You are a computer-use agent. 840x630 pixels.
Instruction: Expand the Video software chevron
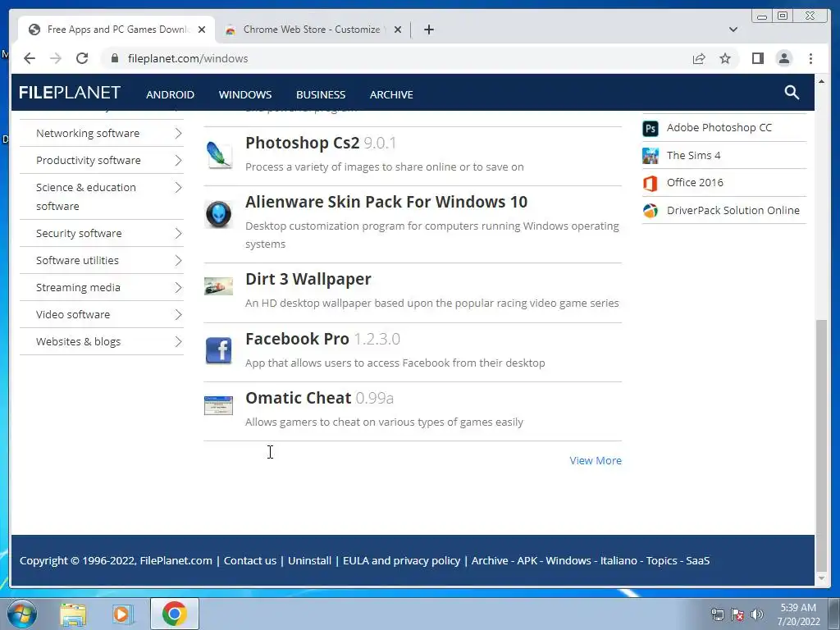point(178,314)
